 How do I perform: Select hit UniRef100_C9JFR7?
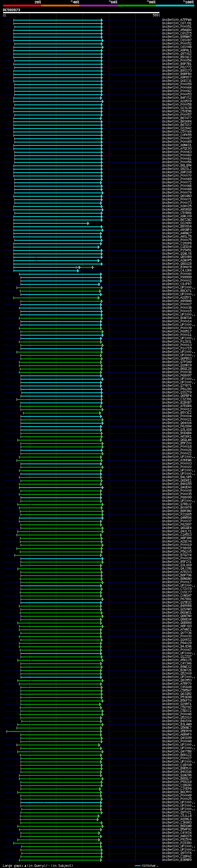coord(177,284)
